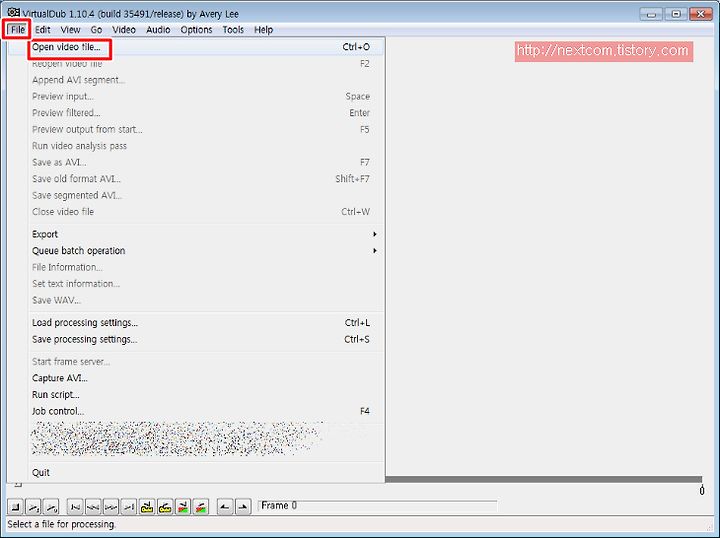The height and width of the screenshot is (538, 720).
Task: Scan backward for scene change
Action: [x=183, y=507]
